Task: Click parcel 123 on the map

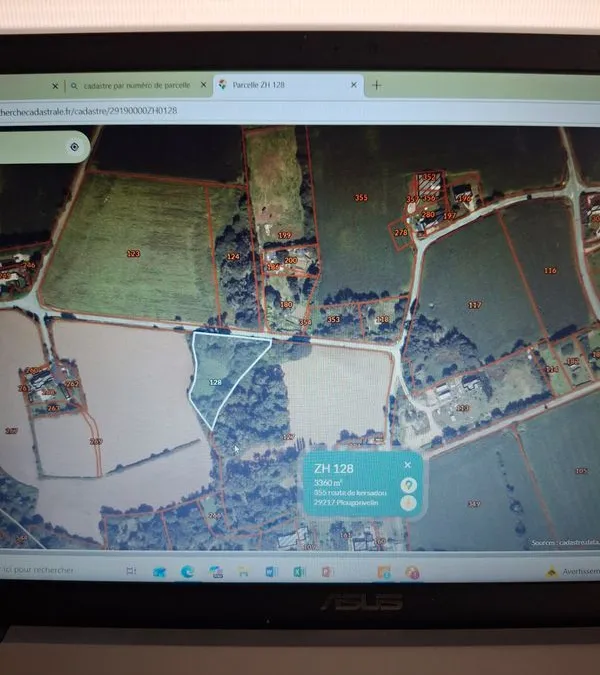Action: pyautogui.click(x=133, y=253)
